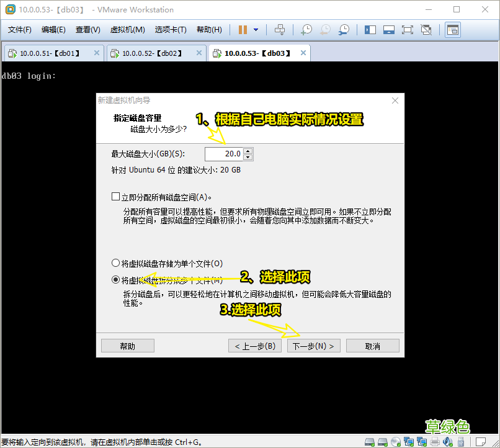Click the sound card speaker status icon
This screenshot has height=448, width=500.
click(448, 442)
